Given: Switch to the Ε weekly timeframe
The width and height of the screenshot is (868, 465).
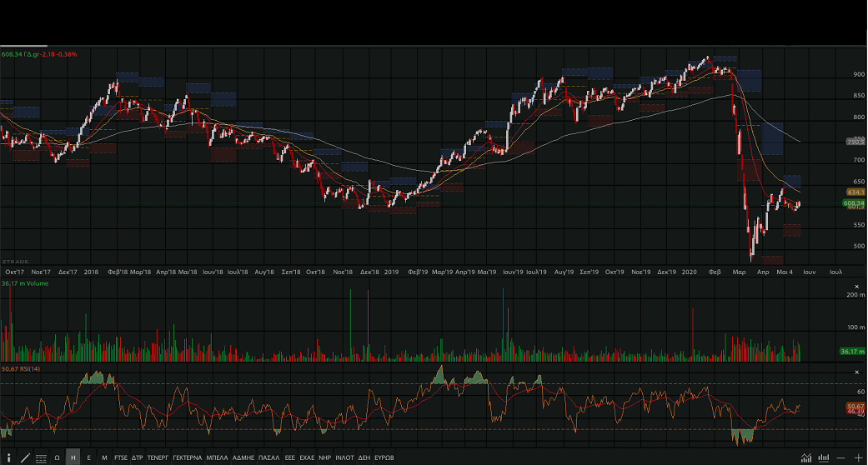Looking at the screenshot, I should (x=88, y=457).
